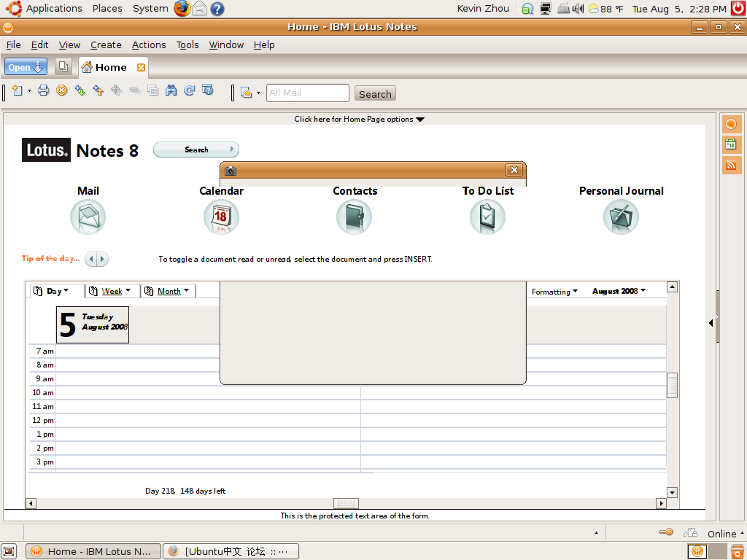This screenshot has height=560, width=747.
Task: Open the File menu
Action: (x=13, y=44)
